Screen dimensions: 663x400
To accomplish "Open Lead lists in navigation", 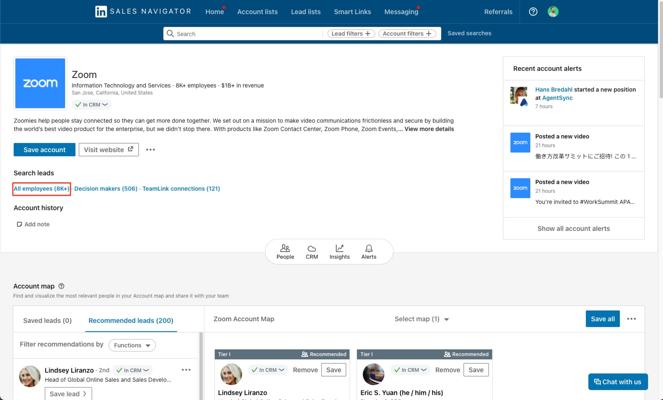I will 306,12.
